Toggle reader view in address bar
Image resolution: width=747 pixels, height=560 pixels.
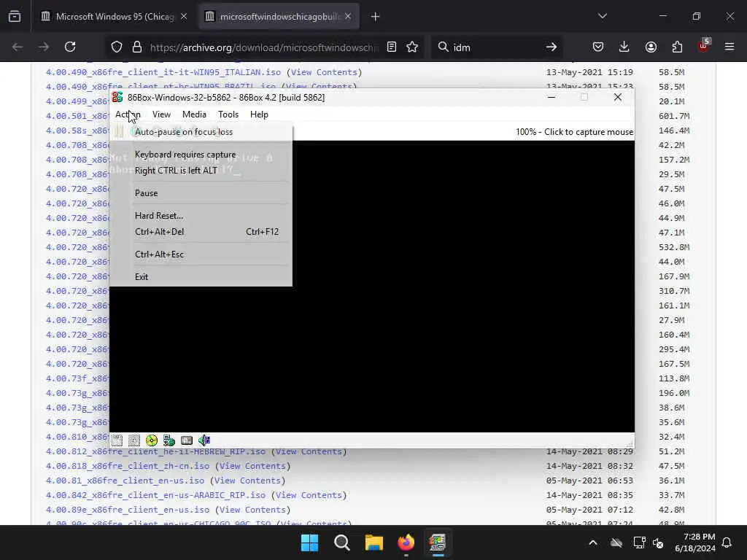tap(392, 47)
